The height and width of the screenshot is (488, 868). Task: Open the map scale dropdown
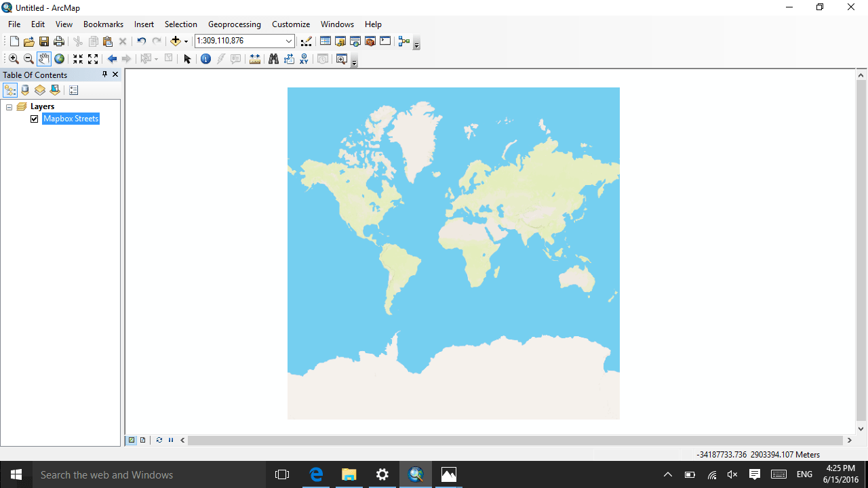pos(288,41)
